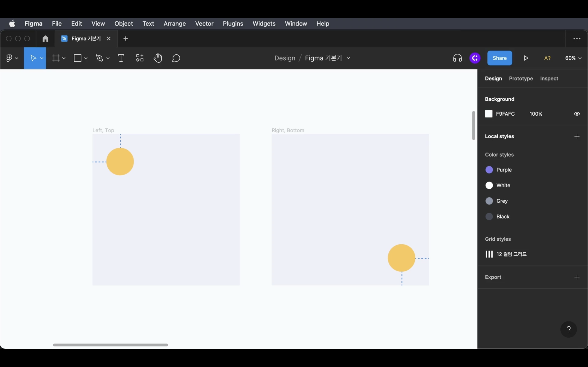
Task: Open the Arrange menu
Action: click(x=174, y=23)
